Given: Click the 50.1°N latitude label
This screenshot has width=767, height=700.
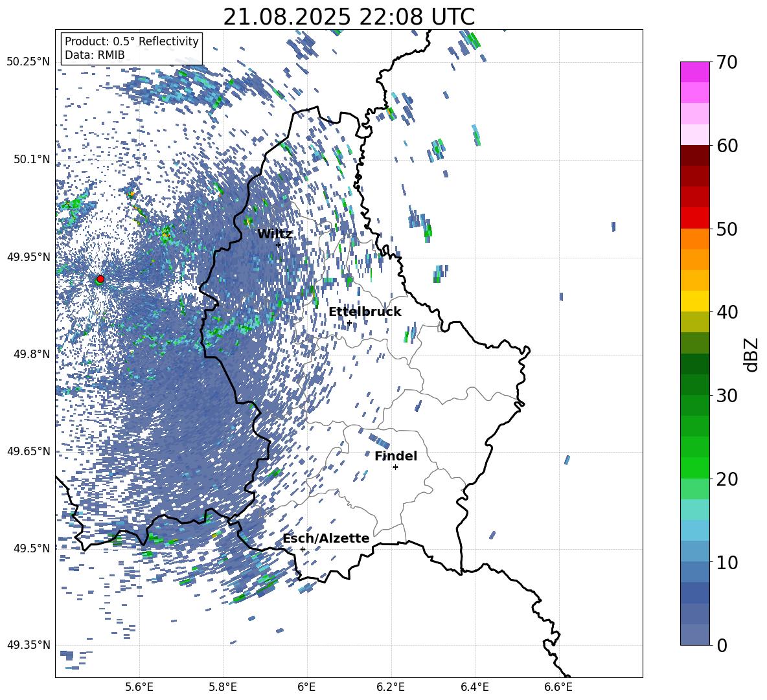Looking at the screenshot, I should click(32, 159).
